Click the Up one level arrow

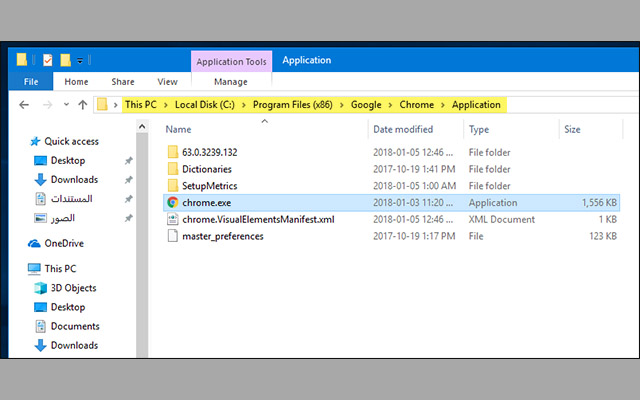[81, 104]
